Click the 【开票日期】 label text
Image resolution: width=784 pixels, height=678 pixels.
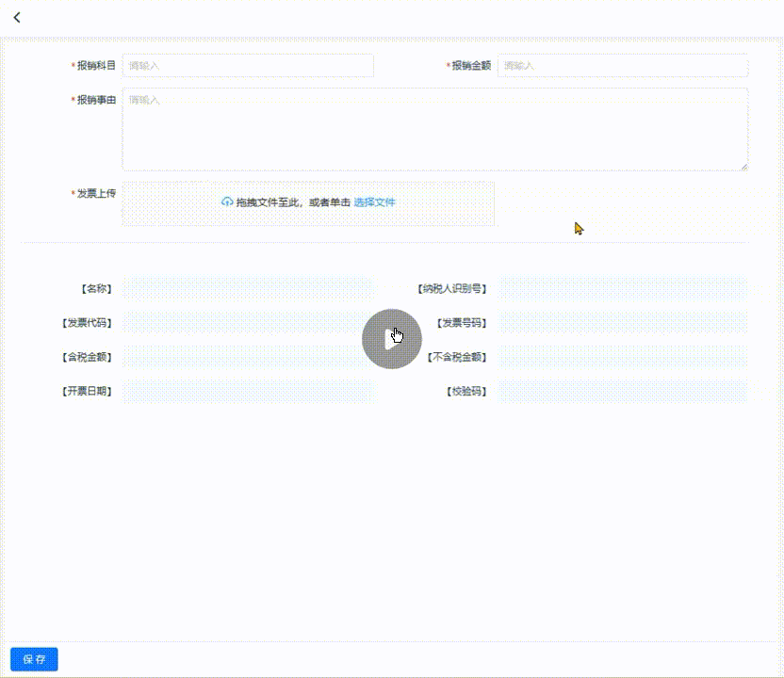pos(87,391)
